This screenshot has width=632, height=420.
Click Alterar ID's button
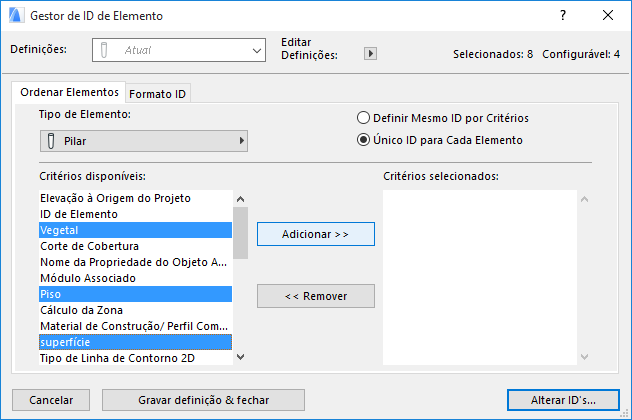pos(564,400)
